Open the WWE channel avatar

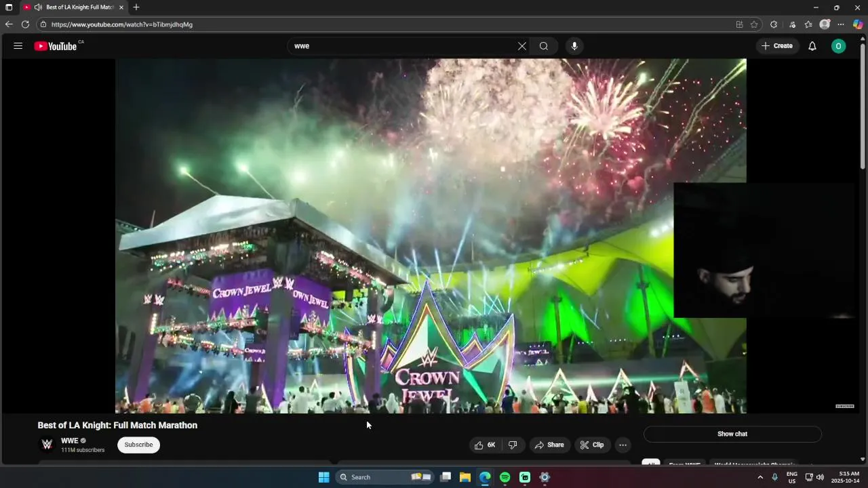47,445
